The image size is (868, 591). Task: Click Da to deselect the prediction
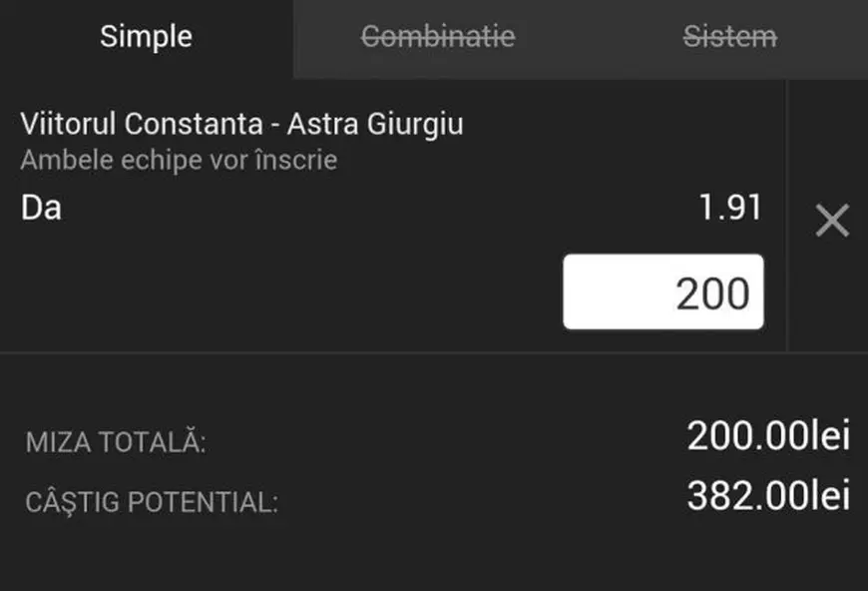(x=40, y=208)
